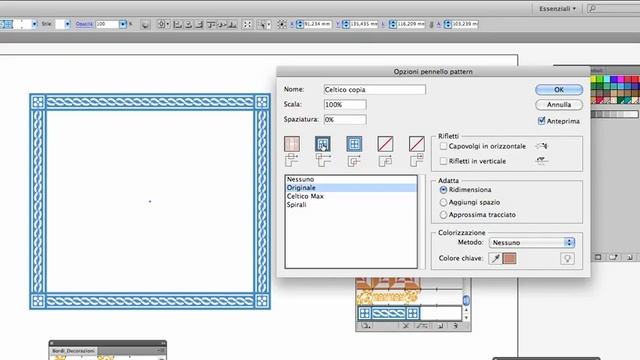Enable Capovolgi in orizzontale checkbox
Screen dimensions: 640x360
[443, 146]
